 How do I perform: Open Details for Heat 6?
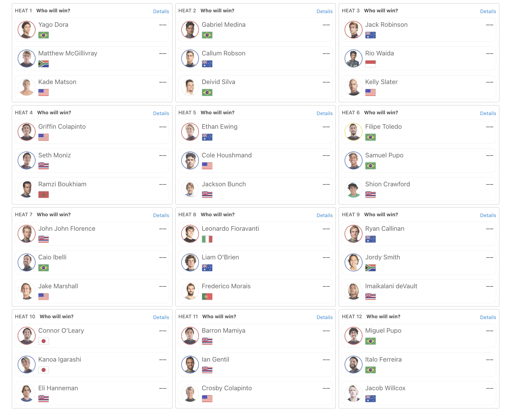[488, 113]
